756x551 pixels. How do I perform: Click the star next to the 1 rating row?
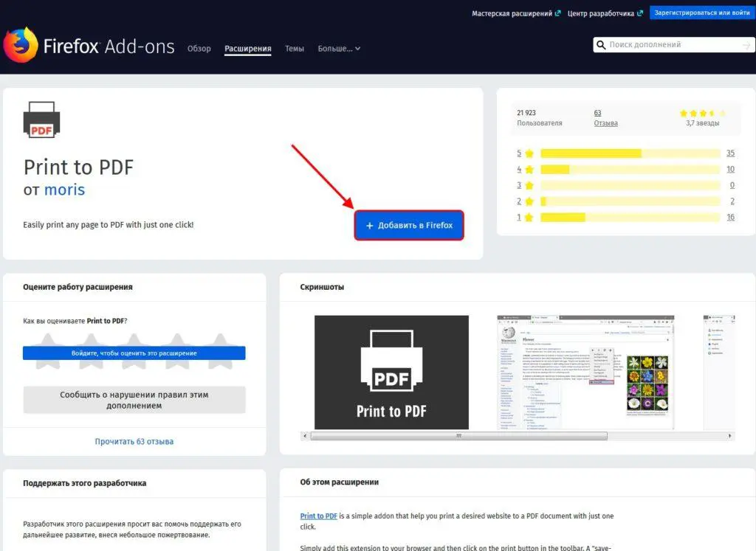point(529,218)
